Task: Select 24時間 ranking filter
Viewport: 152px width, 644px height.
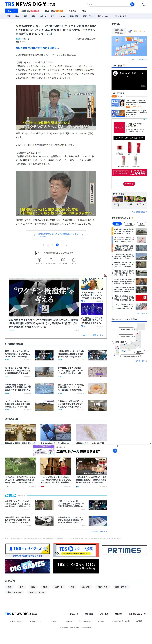Action: pos(129,224)
